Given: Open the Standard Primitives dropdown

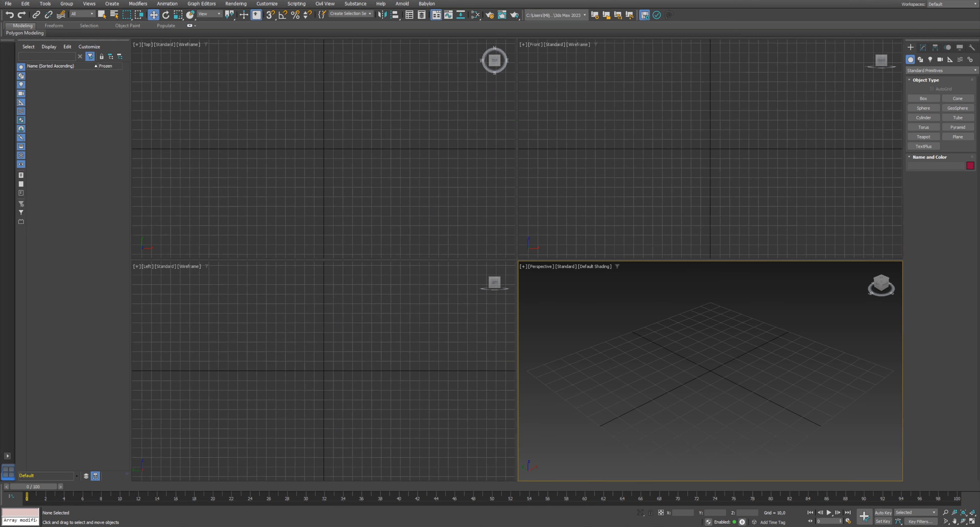Looking at the screenshot, I should click(941, 70).
